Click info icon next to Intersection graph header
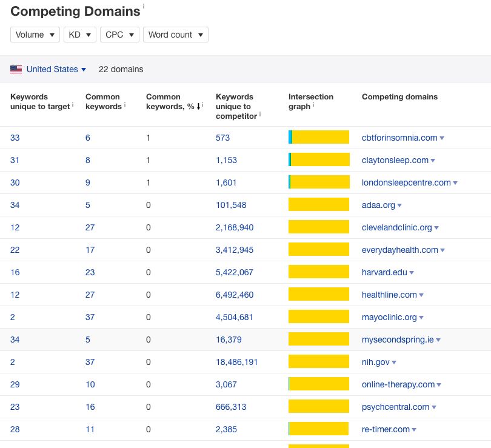 point(313,104)
